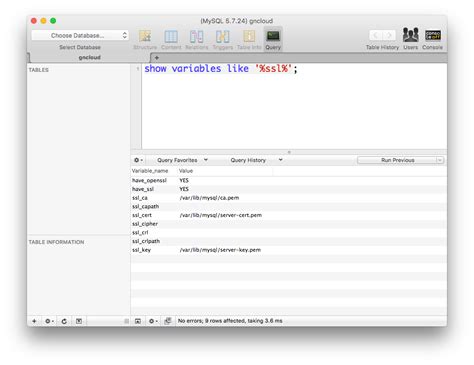Select the ssl_cipher row

(x=289, y=224)
